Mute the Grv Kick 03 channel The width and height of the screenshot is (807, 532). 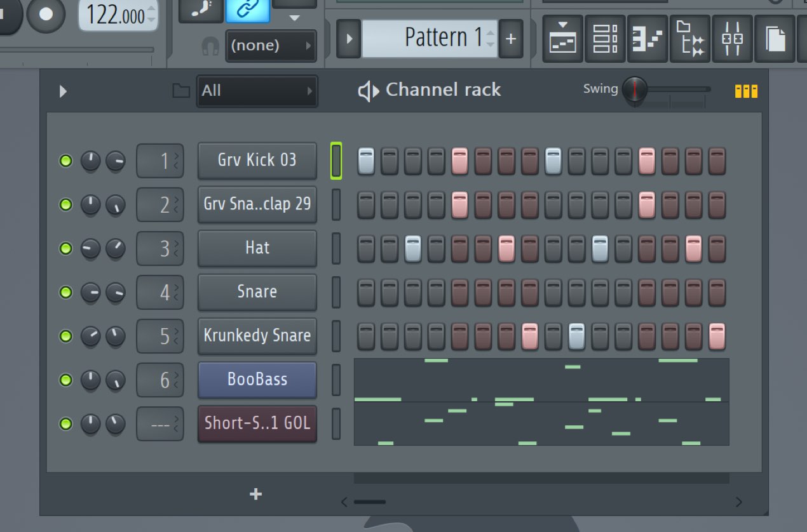[x=65, y=161]
